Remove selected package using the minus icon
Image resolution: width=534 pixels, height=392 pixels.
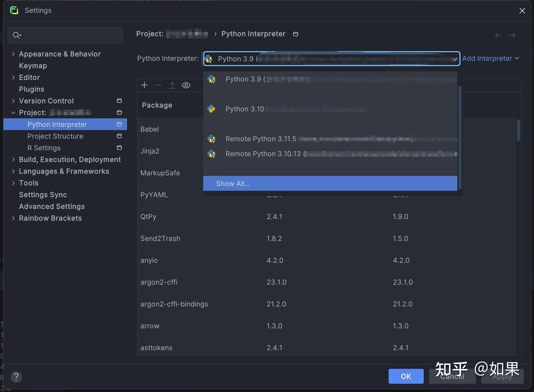pos(158,85)
